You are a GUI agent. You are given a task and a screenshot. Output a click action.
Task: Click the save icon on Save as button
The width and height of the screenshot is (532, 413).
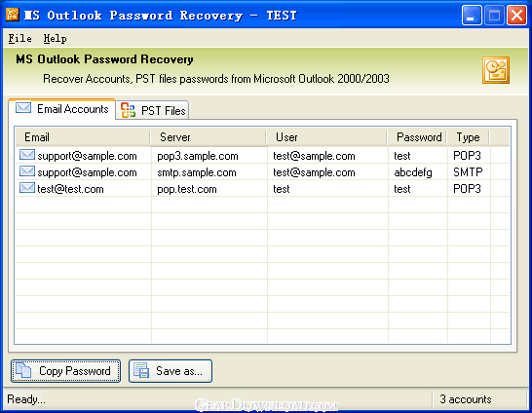tap(141, 370)
